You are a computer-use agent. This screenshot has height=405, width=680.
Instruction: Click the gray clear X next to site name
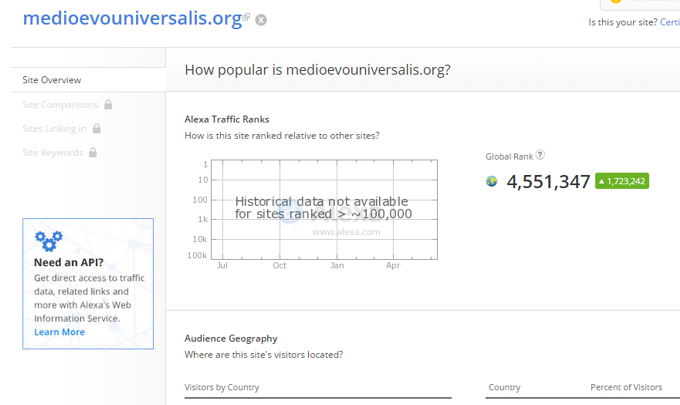coord(261,20)
